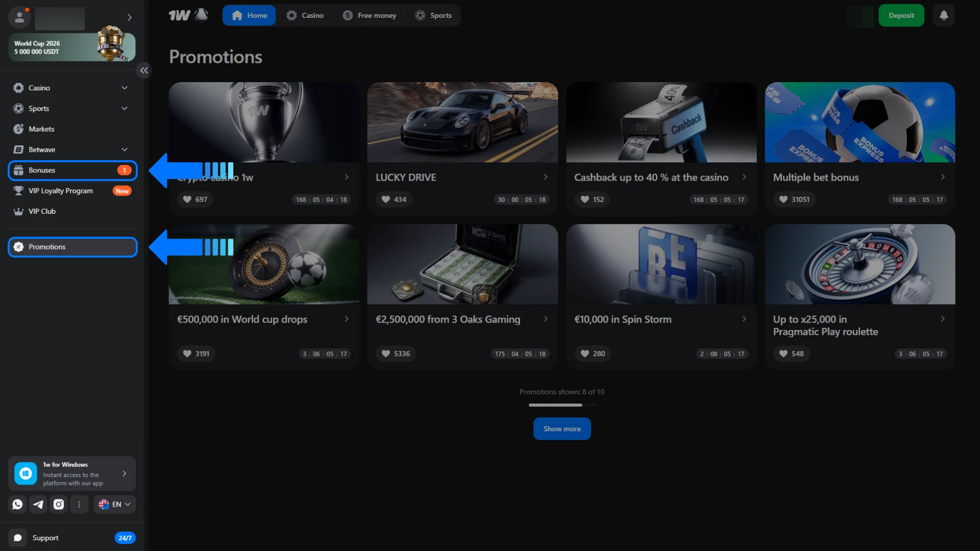This screenshot has height=551, width=980.
Task: Collapse the sidebar with double-arrow icon
Action: (x=144, y=70)
